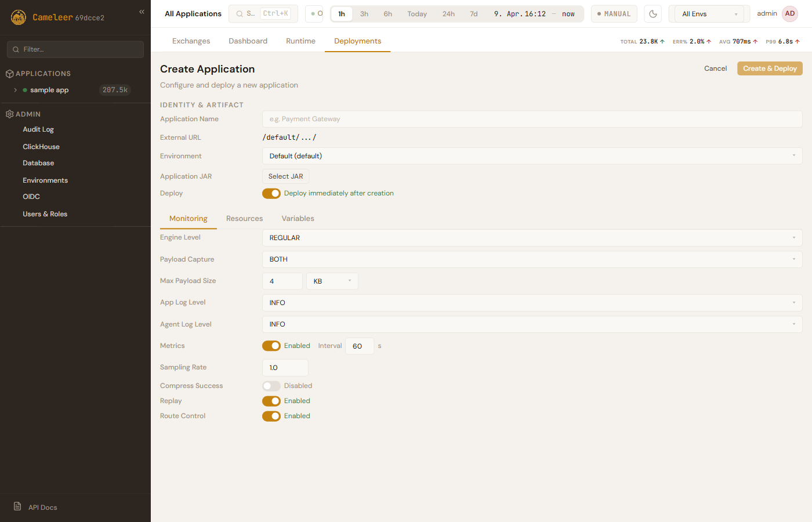
Task: Select the 24h time range
Action: (x=448, y=14)
